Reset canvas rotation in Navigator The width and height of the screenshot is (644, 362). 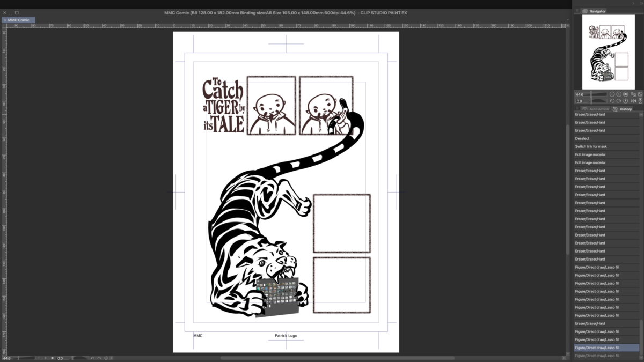coord(626,101)
